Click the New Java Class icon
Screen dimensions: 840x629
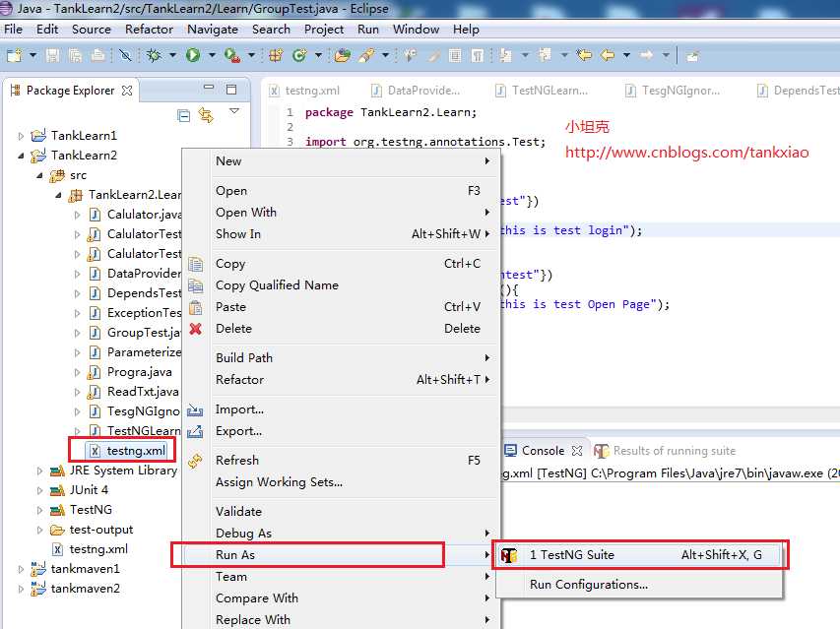[x=299, y=55]
